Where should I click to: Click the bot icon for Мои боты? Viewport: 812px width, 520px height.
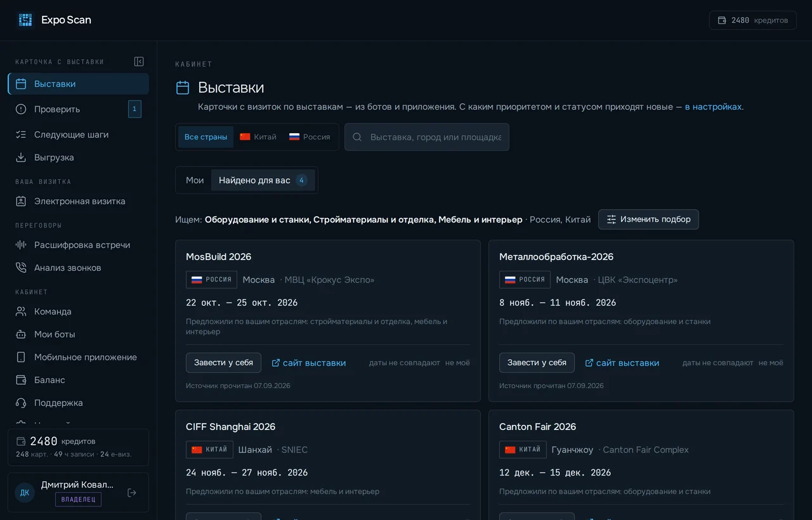pyautogui.click(x=21, y=334)
